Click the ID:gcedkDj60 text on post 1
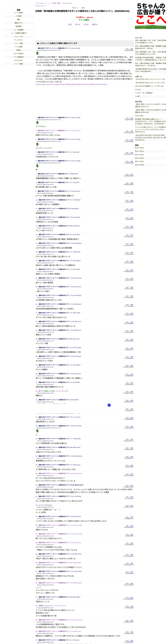Screen dimensions: 166x644 click(129, 50)
